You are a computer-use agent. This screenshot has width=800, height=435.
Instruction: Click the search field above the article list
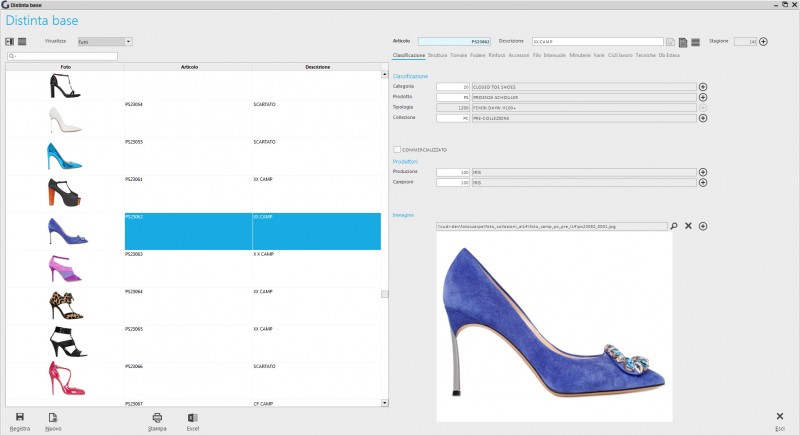pos(62,56)
